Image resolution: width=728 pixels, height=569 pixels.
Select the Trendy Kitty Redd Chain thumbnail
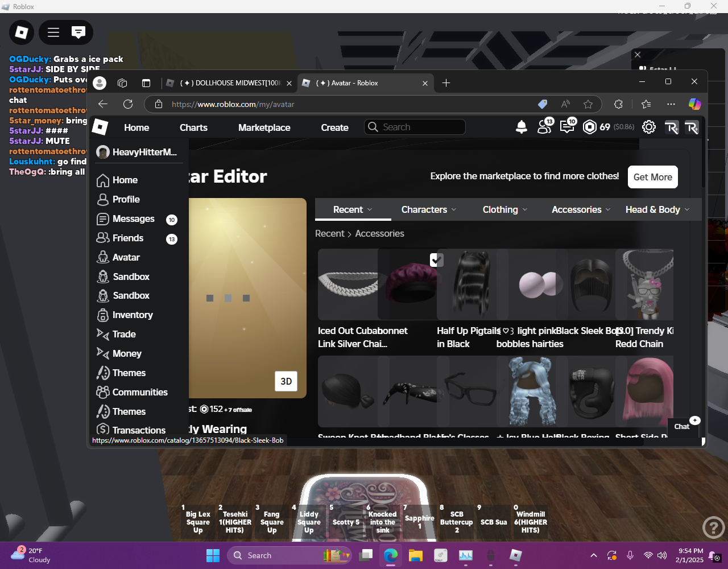[x=644, y=284]
